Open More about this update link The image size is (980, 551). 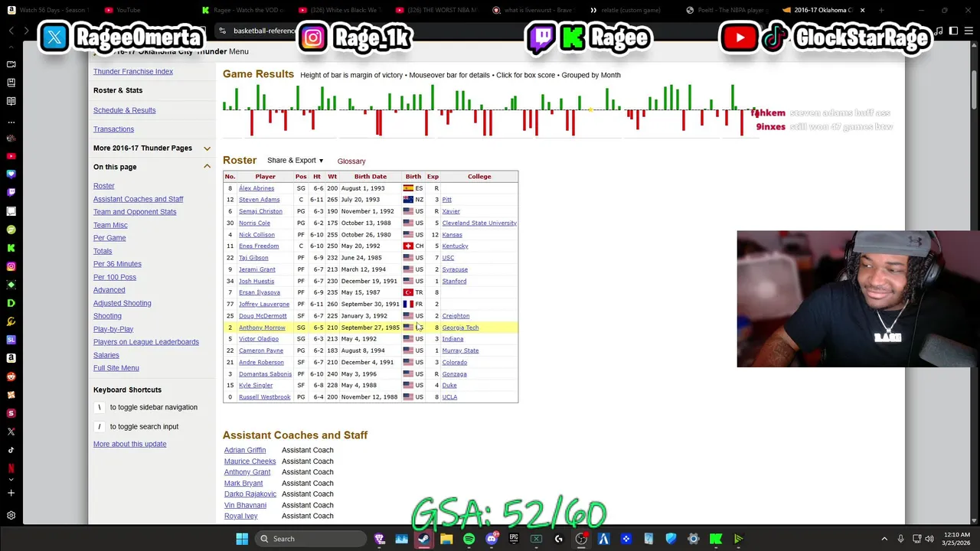(129, 444)
